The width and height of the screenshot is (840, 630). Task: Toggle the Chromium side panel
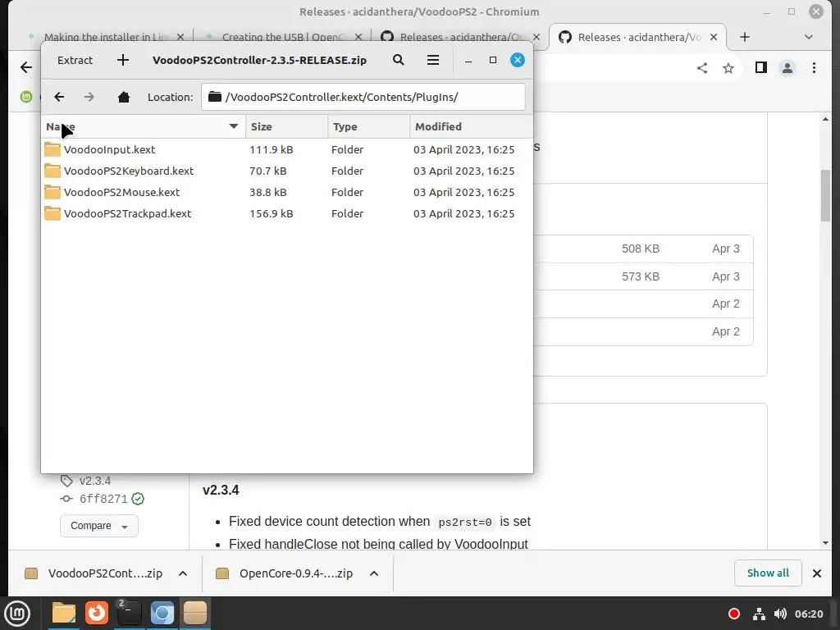click(x=760, y=67)
